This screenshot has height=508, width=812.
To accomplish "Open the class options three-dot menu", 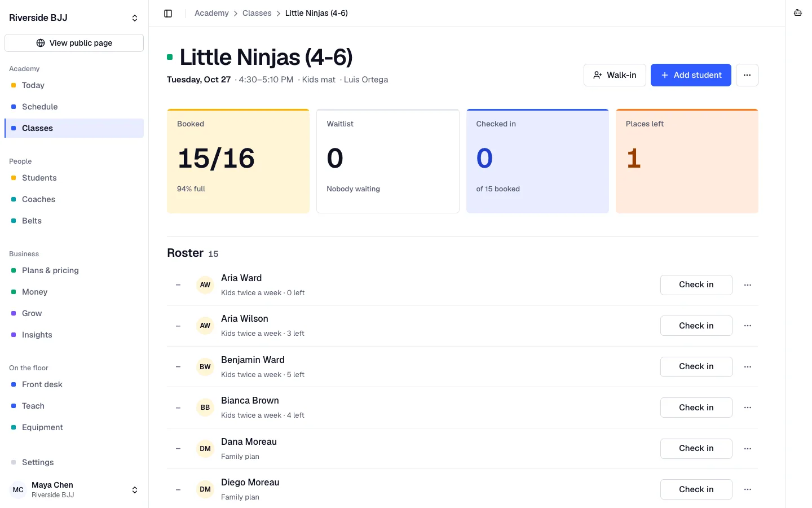I will tap(747, 75).
